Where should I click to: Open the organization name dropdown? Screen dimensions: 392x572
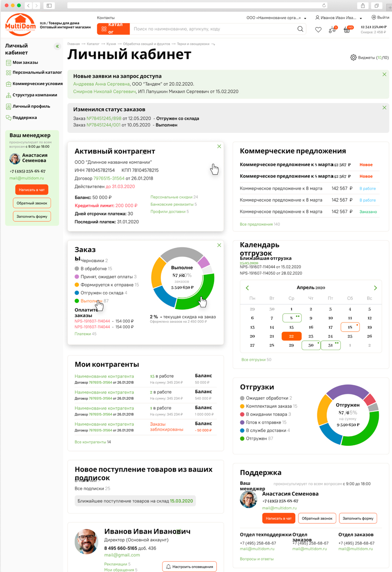(276, 18)
